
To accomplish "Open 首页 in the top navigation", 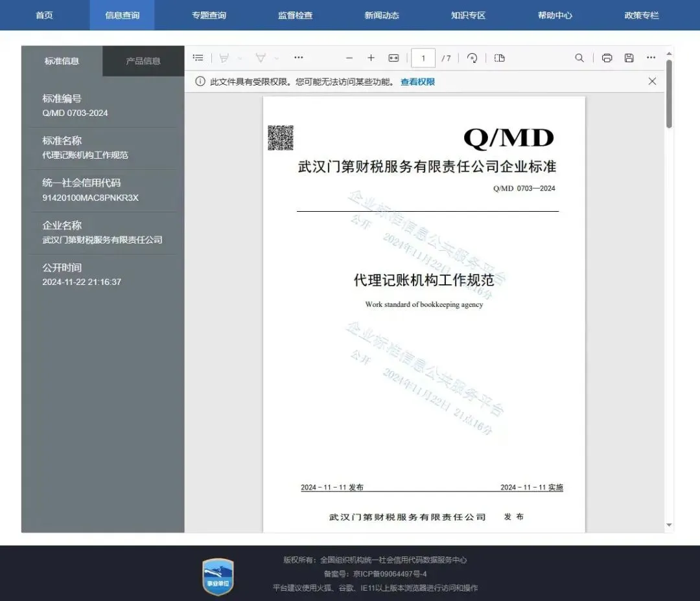I will tap(44, 15).
